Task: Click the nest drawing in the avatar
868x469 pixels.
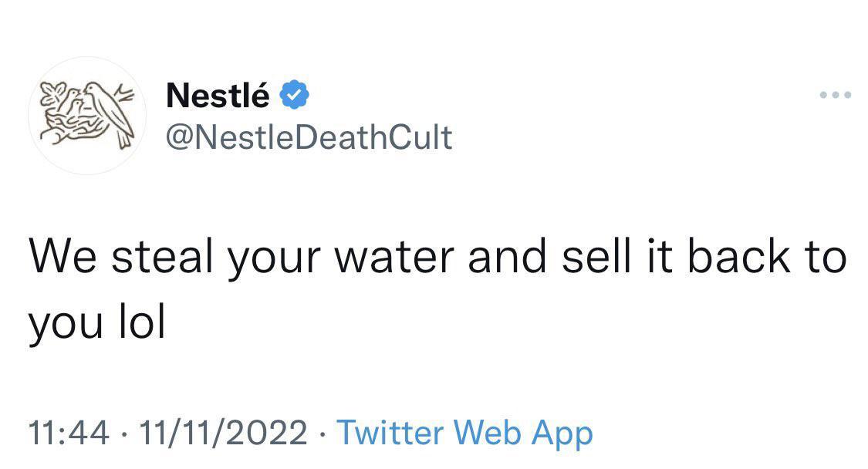Action: (x=75, y=130)
